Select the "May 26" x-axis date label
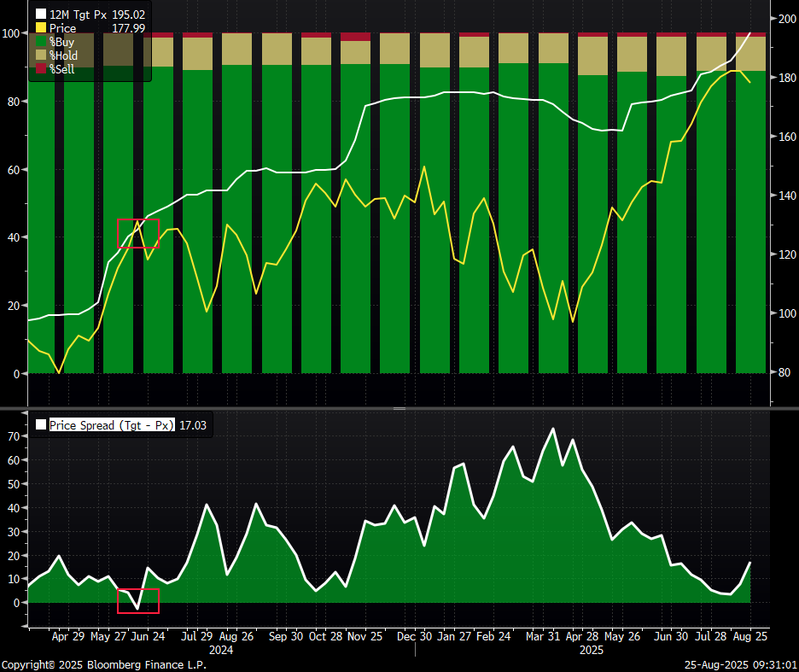Image resolution: width=799 pixels, height=672 pixels. click(622, 636)
